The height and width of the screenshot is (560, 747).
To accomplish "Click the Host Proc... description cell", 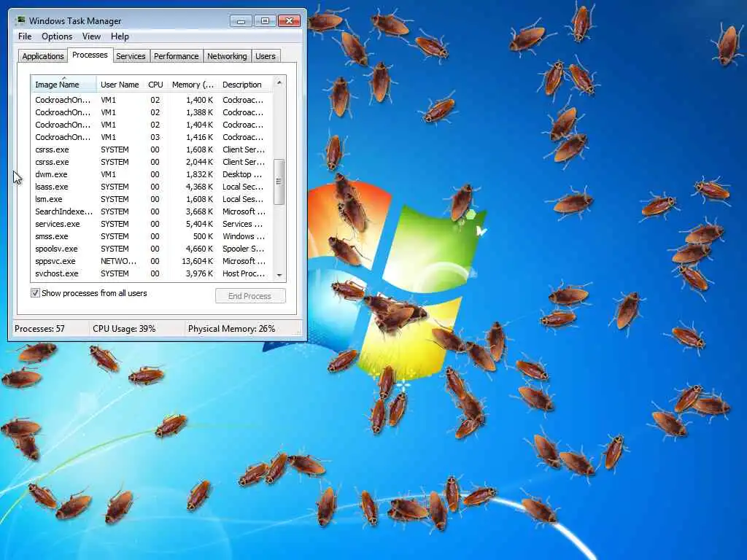I will [244, 273].
